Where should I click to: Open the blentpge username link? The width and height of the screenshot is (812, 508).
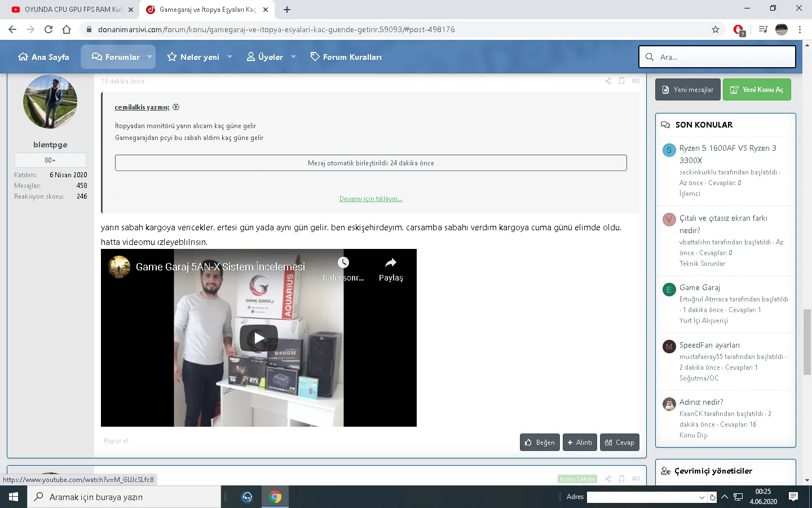[50, 144]
